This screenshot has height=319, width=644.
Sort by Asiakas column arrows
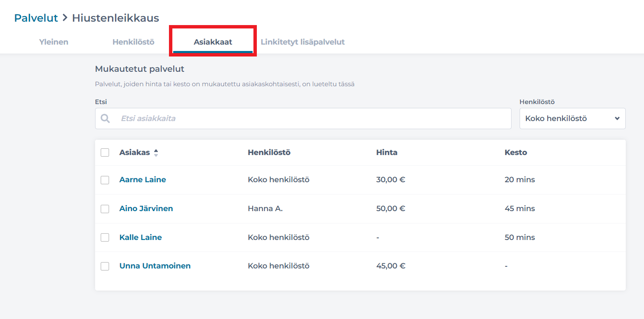coord(156,153)
